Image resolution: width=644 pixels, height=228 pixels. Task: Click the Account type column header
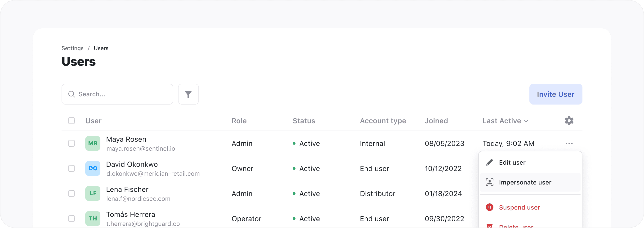click(383, 121)
